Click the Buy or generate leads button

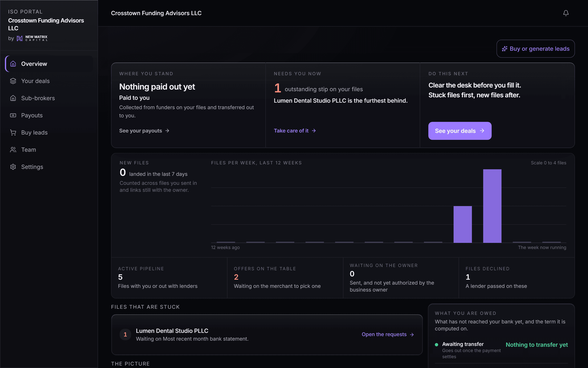click(536, 49)
